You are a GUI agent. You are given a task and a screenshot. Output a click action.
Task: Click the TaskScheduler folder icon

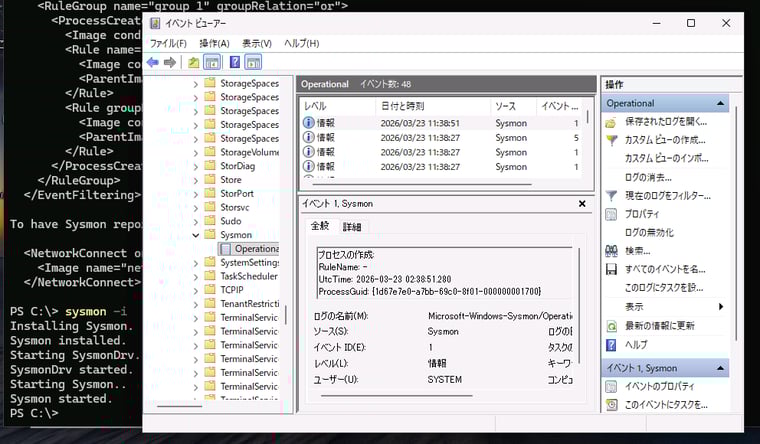pyautogui.click(x=210, y=276)
